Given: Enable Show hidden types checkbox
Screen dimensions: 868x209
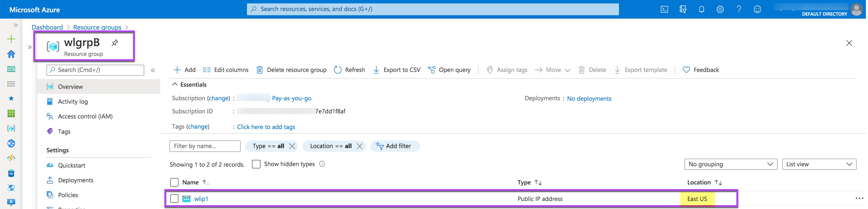Looking at the screenshot, I should click(256, 164).
